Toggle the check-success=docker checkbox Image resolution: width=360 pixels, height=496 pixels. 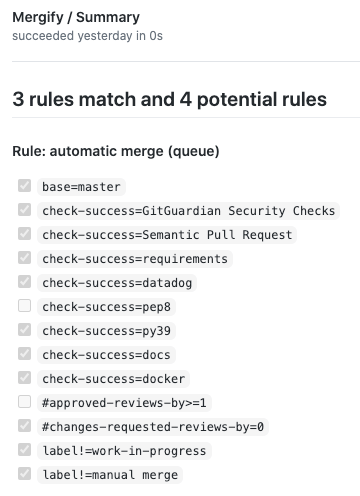24,378
